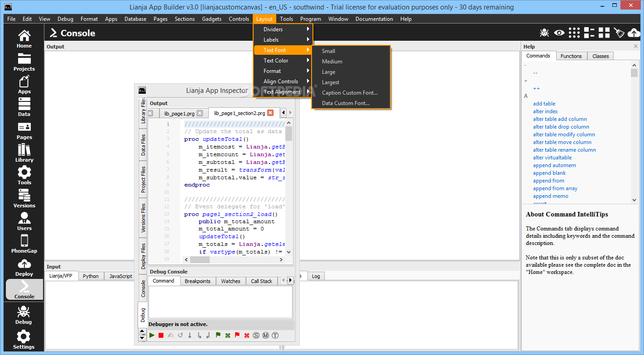Open the Data Files side tab
This screenshot has height=355, width=644.
coord(143,145)
